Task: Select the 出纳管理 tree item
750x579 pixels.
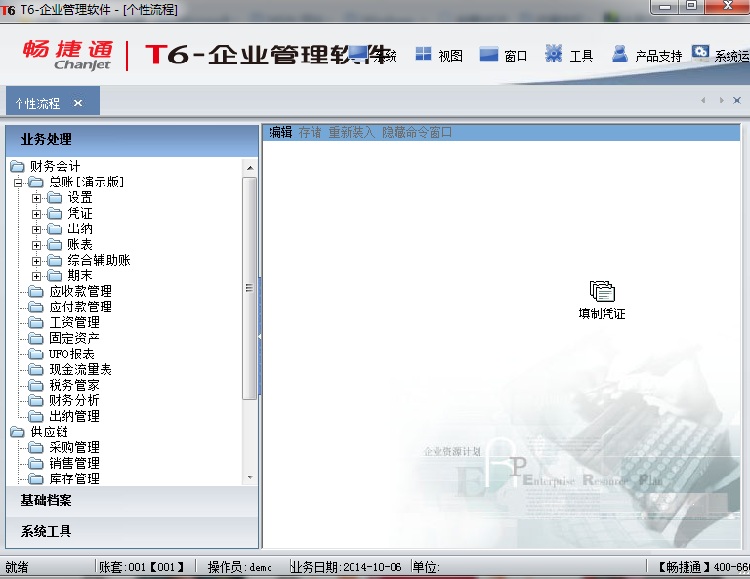Action: pos(74,416)
